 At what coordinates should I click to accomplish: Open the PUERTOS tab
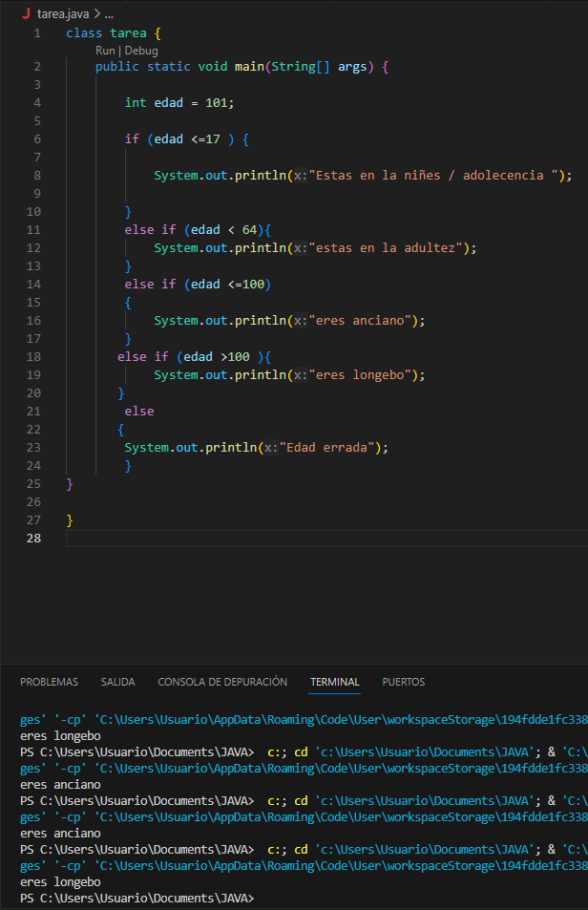tap(403, 682)
